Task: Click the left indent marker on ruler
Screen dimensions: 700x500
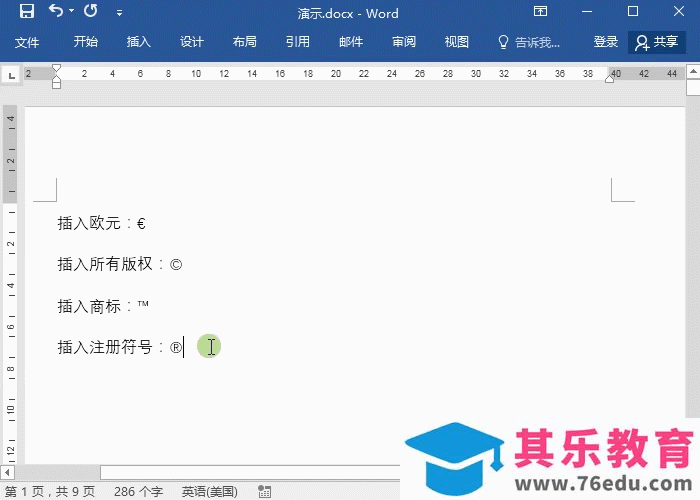Action: click(x=56, y=83)
